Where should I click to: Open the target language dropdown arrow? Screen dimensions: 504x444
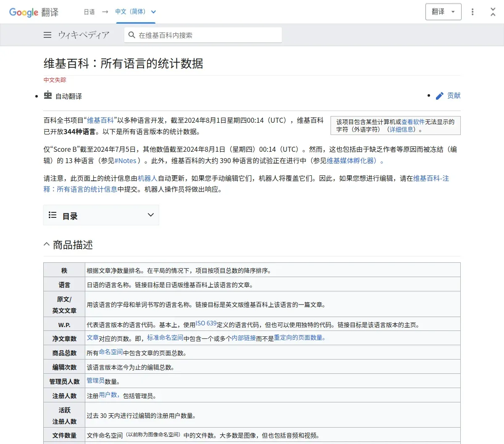point(153,12)
